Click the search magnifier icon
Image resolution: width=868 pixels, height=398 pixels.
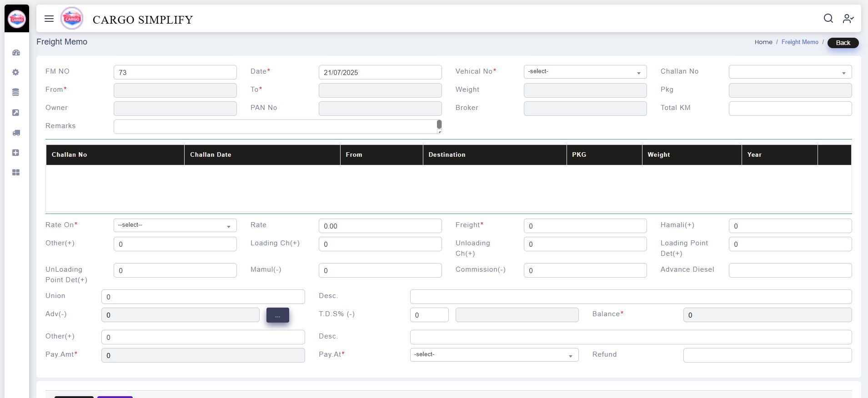pos(828,18)
